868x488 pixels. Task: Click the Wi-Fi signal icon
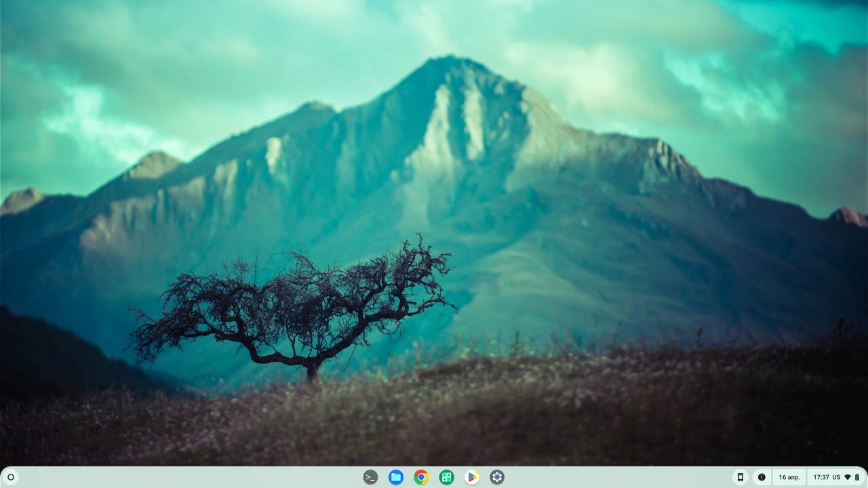(x=848, y=477)
